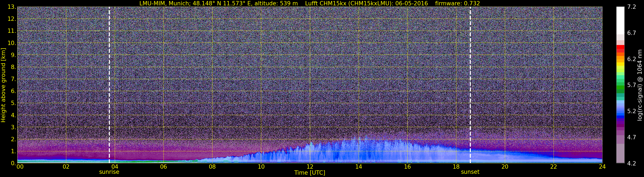
Task: Click the height axis tick '6.'
Action: (13, 91)
